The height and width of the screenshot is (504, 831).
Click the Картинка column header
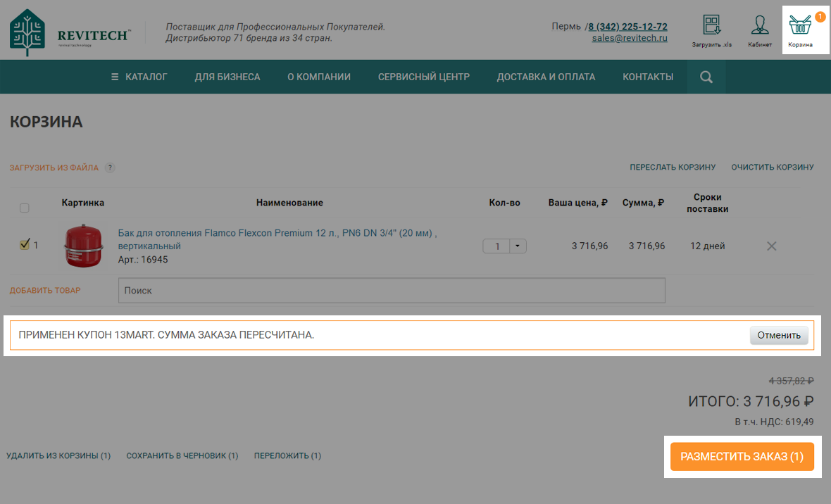(x=82, y=203)
